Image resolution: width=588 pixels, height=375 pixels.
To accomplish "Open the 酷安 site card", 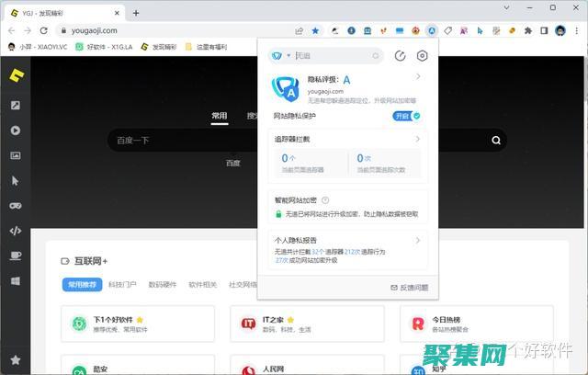I will coord(138,365).
